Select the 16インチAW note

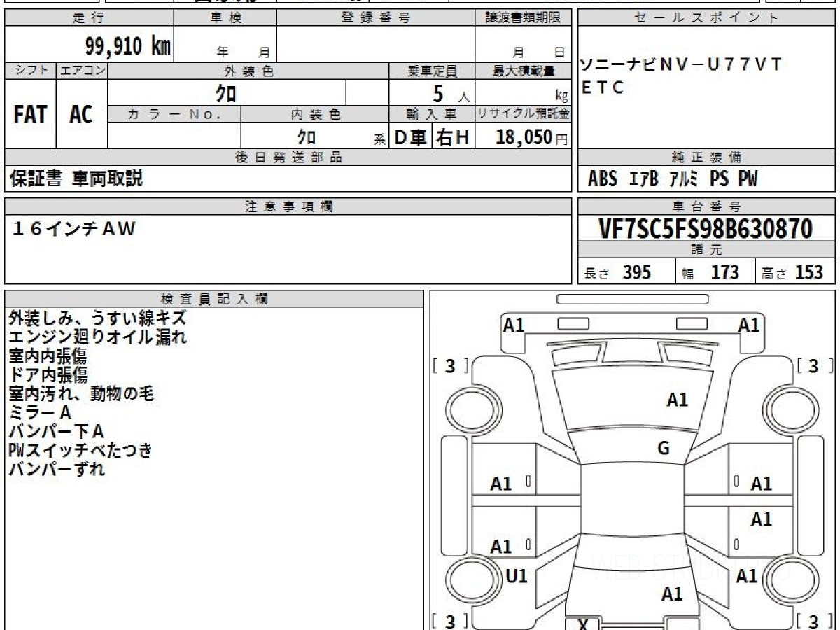(73, 229)
